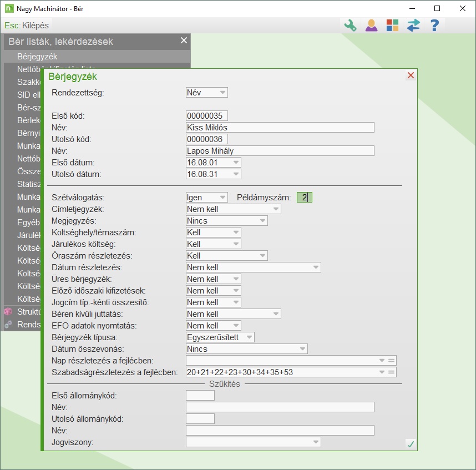
Task: Click list icon beside Nap részletezés a fejlécben
Action: [x=391, y=361]
